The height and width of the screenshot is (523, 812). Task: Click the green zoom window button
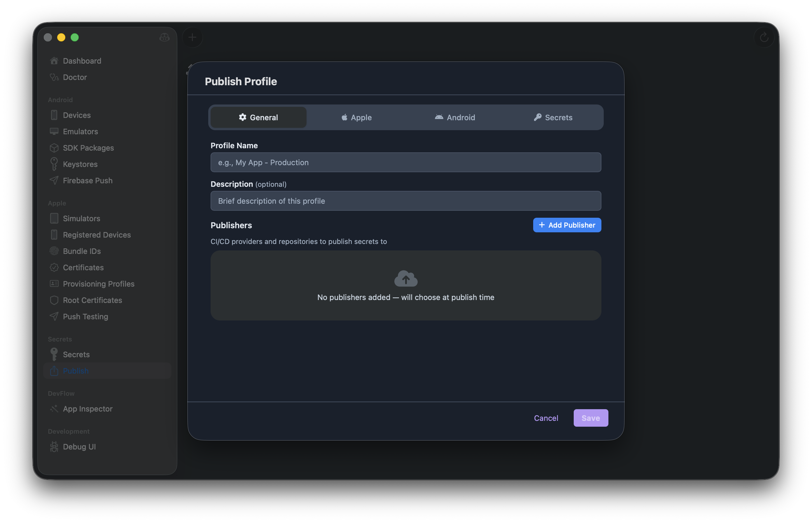pyautogui.click(x=75, y=37)
